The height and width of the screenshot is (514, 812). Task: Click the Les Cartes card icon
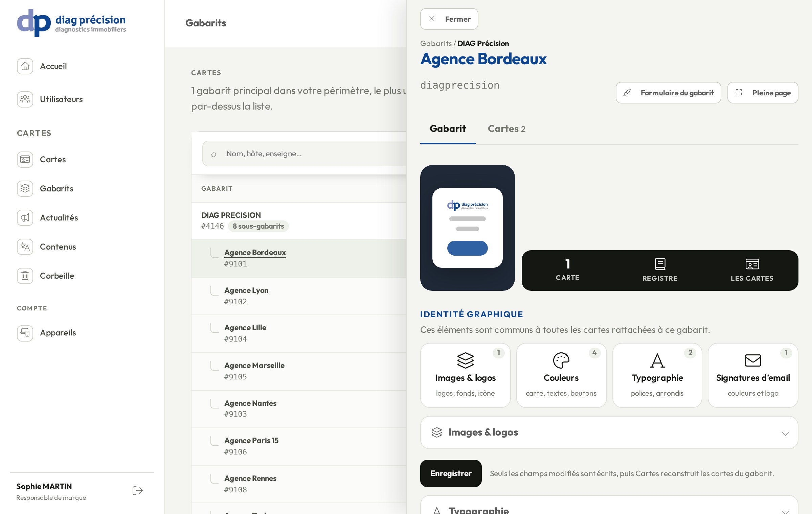[x=752, y=264]
